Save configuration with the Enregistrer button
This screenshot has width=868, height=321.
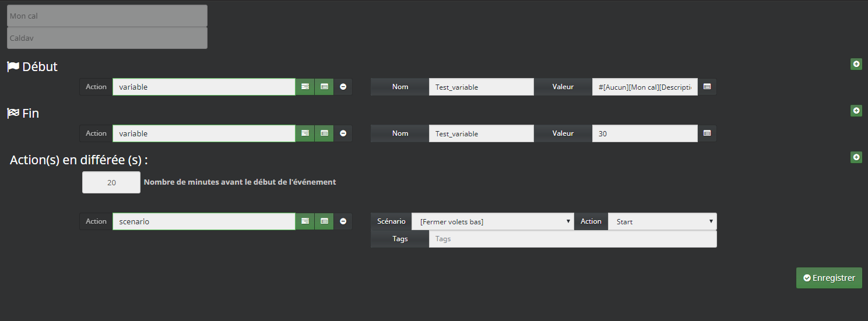pos(829,278)
